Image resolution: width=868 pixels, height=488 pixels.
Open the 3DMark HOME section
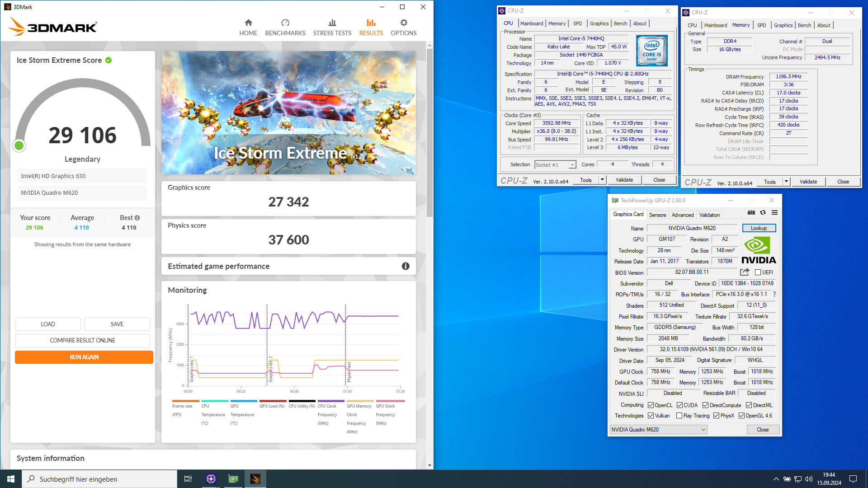pos(248,28)
